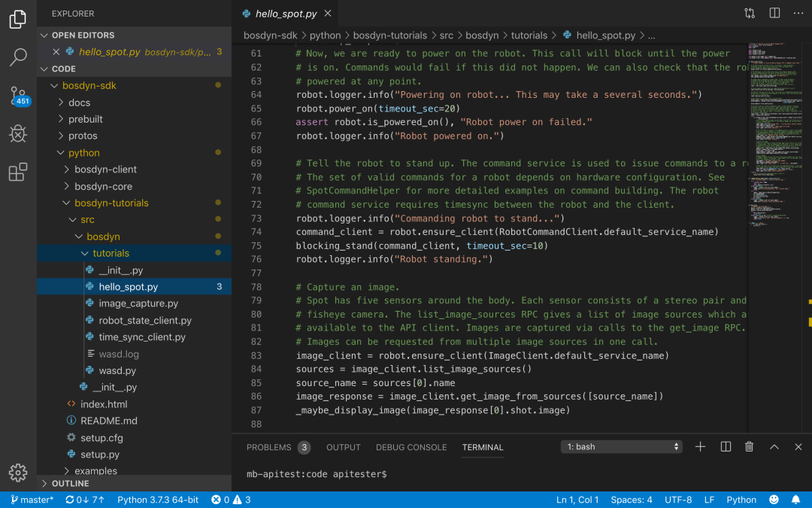This screenshot has width=812, height=508.
Task: Split the editor to the right
Action: point(774,14)
